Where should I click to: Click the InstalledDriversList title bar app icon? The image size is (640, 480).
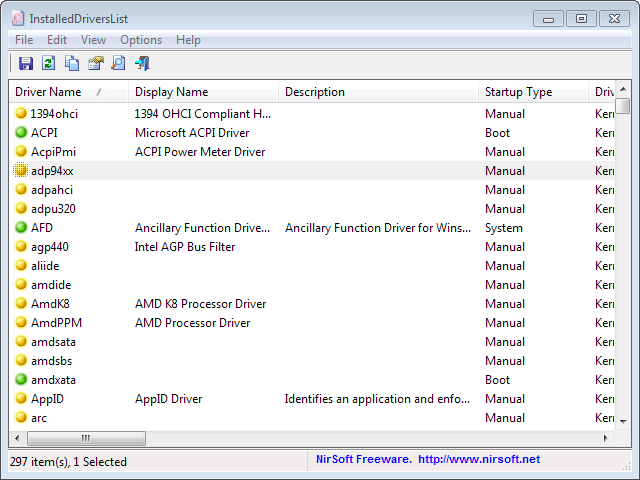point(18,18)
